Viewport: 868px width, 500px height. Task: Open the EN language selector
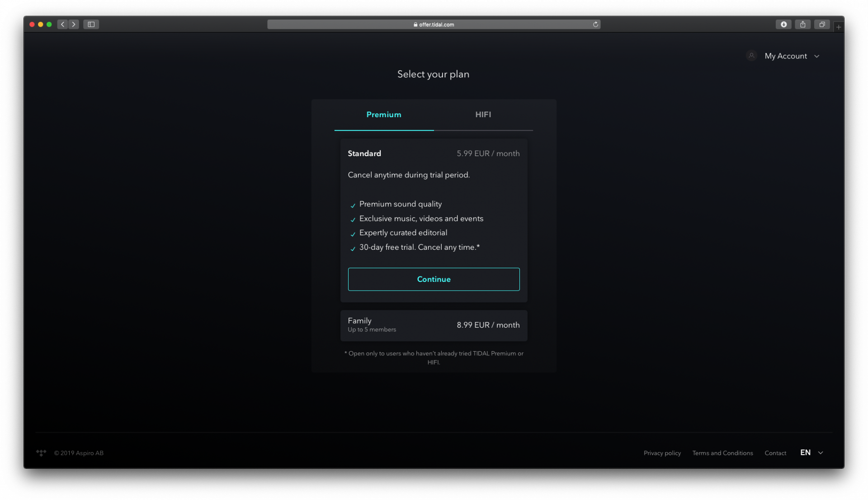tap(811, 452)
